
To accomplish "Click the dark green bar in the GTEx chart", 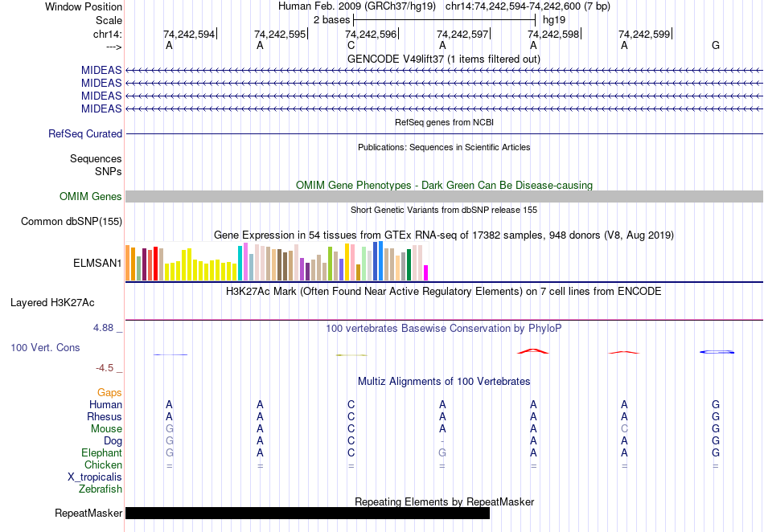I will click(409, 264).
